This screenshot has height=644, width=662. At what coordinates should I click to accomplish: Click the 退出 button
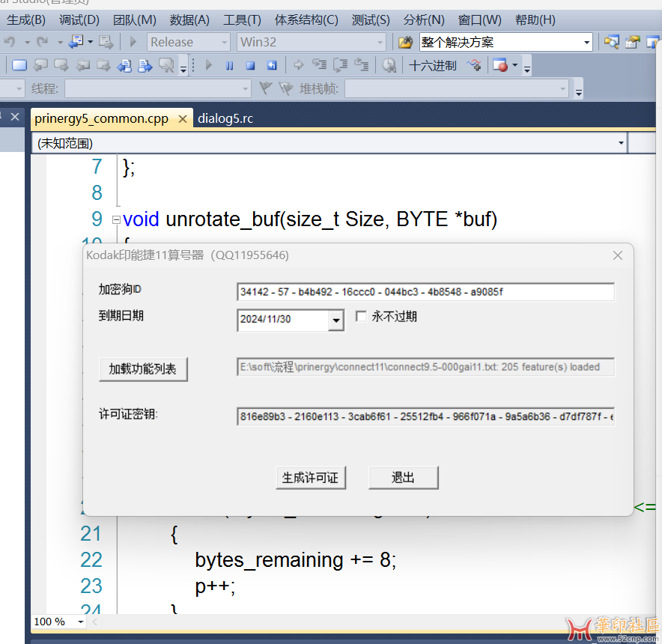(x=403, y=478)
